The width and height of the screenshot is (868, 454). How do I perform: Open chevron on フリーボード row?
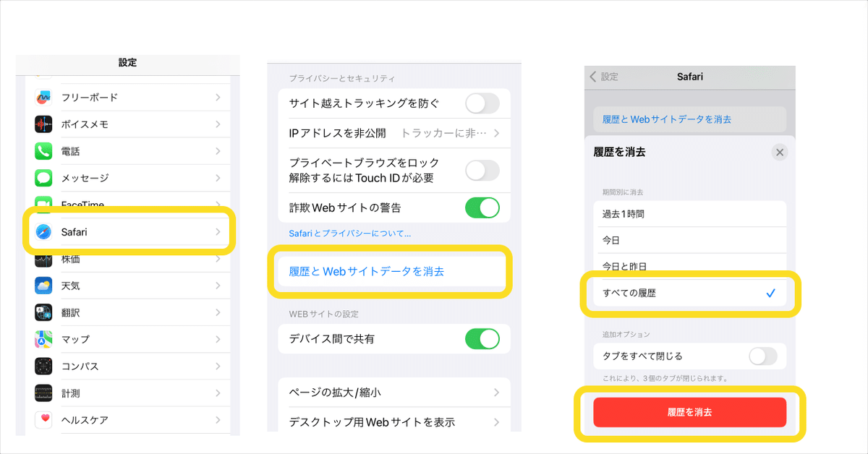(218, 97)
